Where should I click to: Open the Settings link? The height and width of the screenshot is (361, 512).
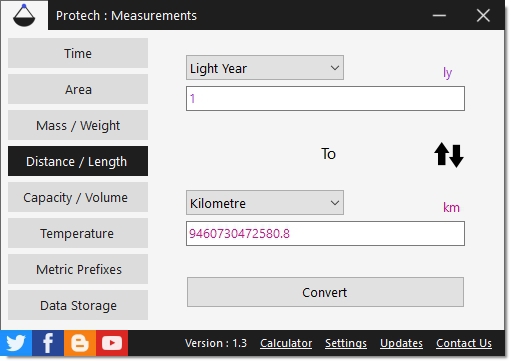(346, 343)
